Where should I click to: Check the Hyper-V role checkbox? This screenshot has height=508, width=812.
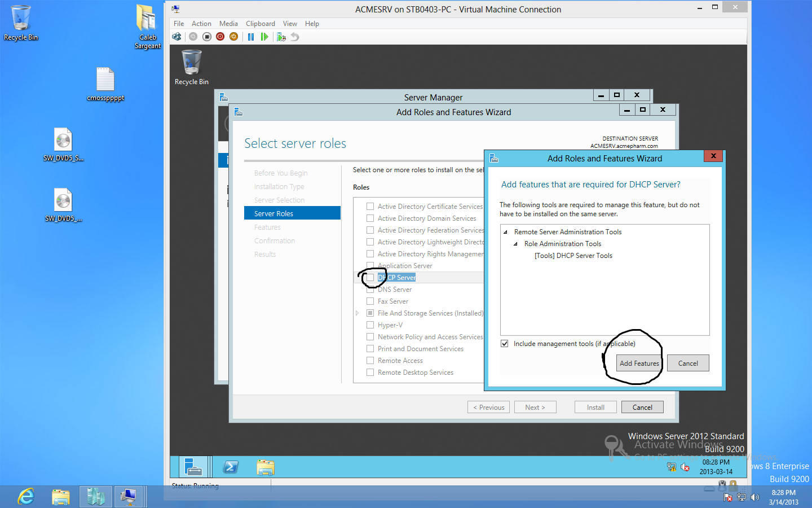(x=370, y=325)
